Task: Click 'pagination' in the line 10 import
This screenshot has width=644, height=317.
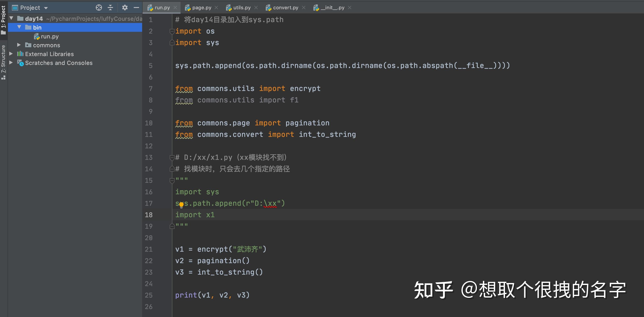Action: (307, 123)
